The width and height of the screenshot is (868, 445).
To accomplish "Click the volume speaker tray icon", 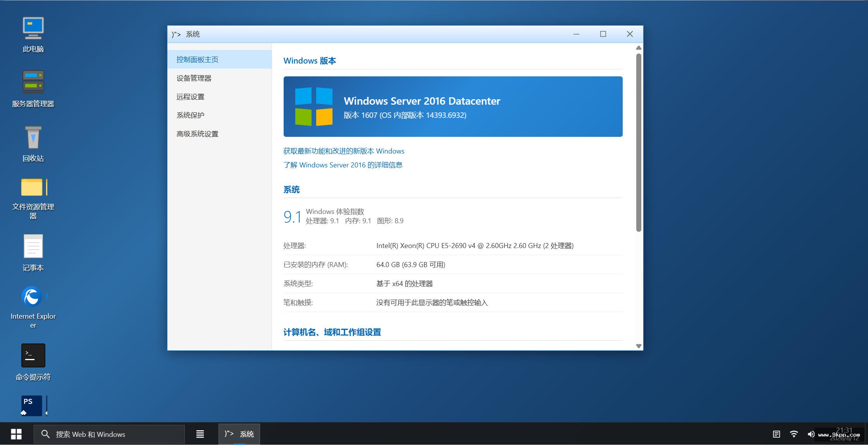I will (811, 434).
